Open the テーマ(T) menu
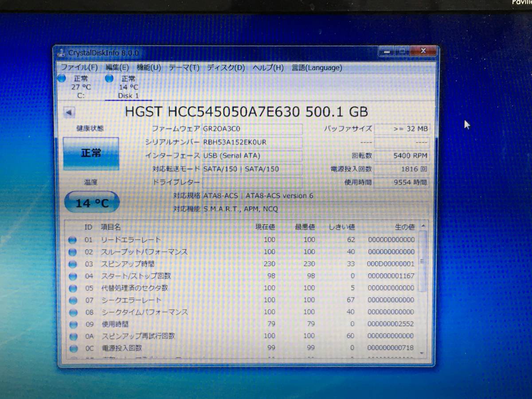532x399 pixels. (x=184, y=68)
